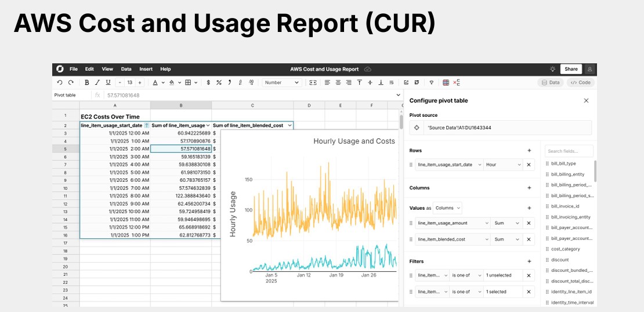Click the lightbulb icon beside Share
Image resolution: width=644 pixels, height=312 pixels.
pyautogui.click(x=553, y=69)
